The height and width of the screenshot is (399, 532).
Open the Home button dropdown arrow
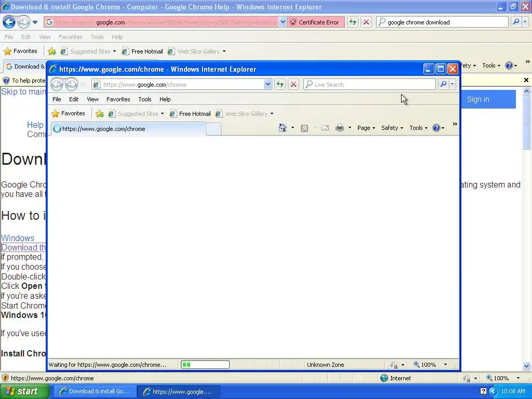coord(292,128)
